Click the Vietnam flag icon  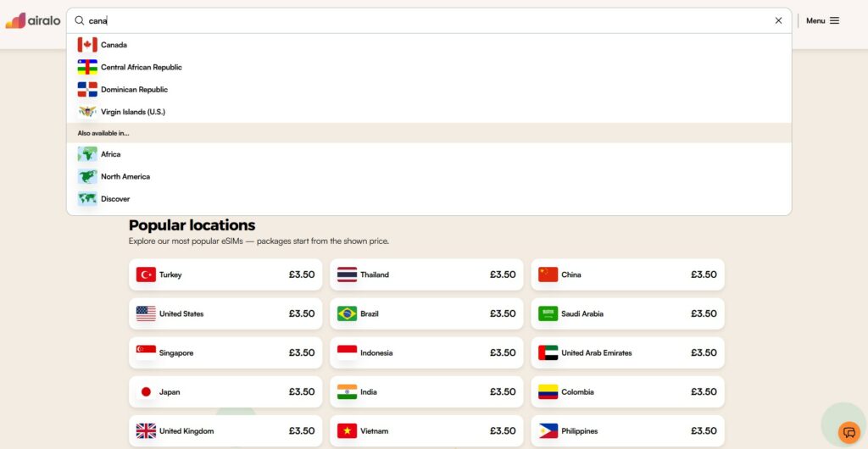(347, 430)
